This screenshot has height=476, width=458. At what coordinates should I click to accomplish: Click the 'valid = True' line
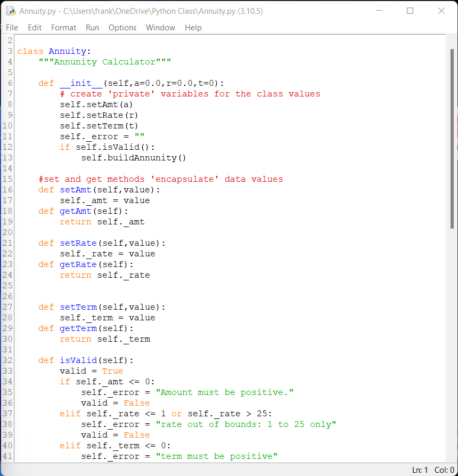(91, 371)
